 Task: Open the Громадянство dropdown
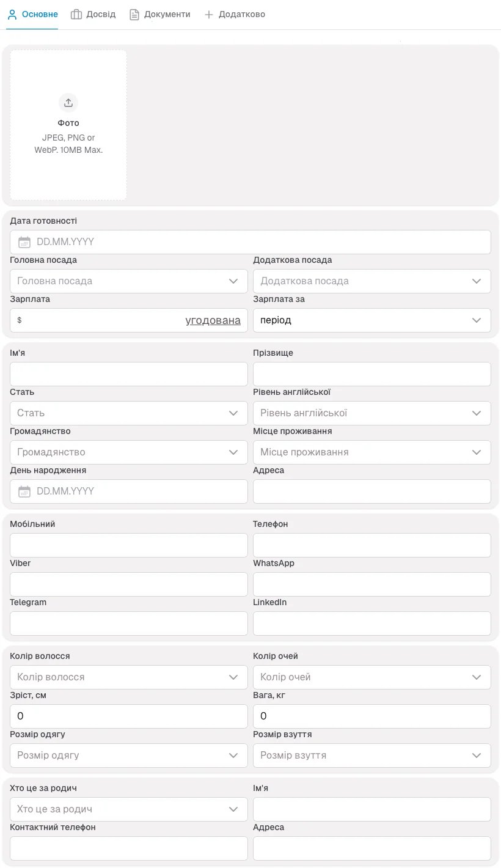128,452
